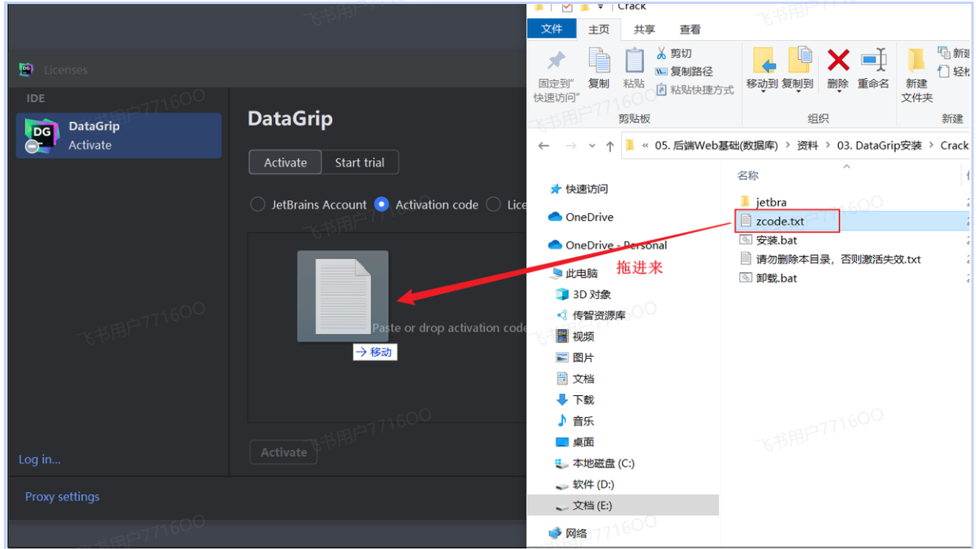Select the 安装.bat file

point(768,240)
